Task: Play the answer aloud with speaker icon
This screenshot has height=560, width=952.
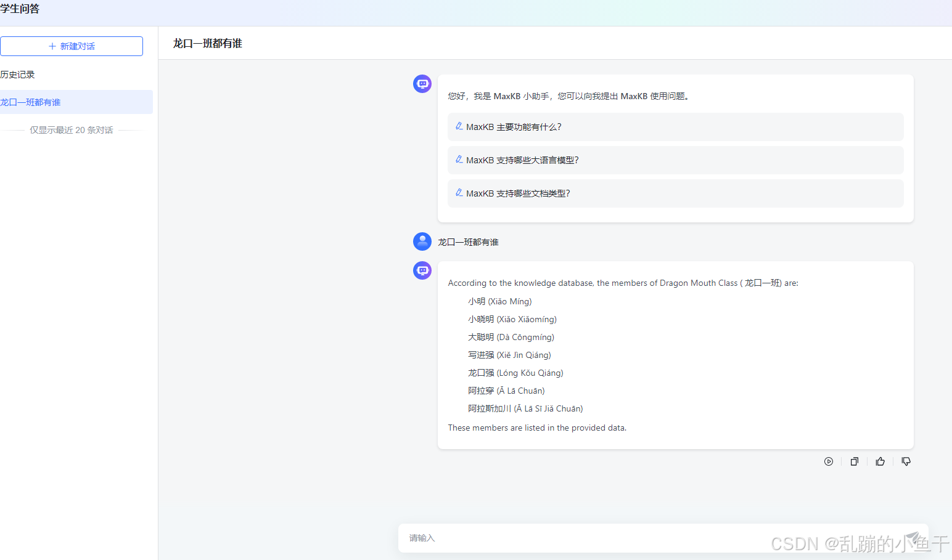Action: [829, 461]
